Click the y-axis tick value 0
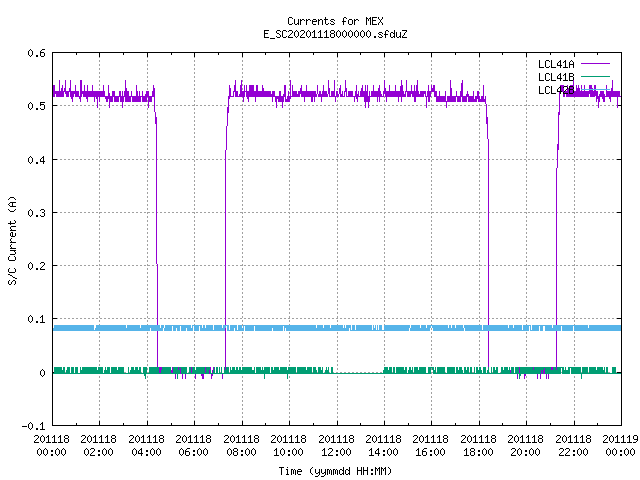 click(42, 373)
